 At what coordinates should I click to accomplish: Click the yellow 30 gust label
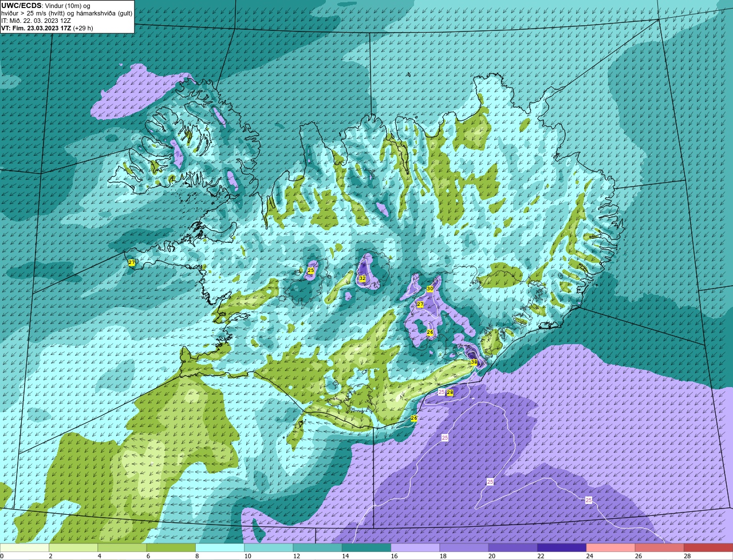(x=430, y=289)
